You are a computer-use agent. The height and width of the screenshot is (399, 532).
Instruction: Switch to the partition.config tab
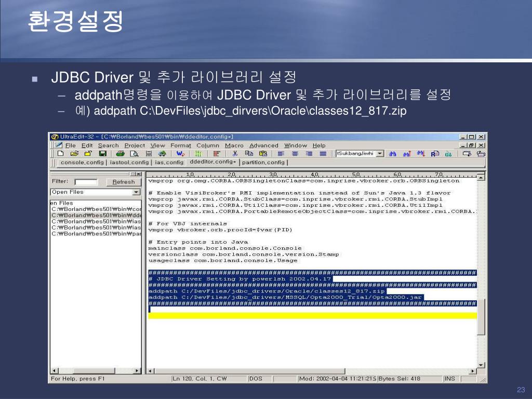point(263,163)
